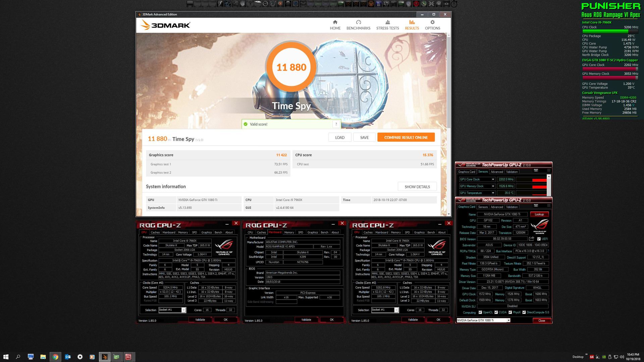Click the GPU Core Clock red sensor graph

coord(531,179)
